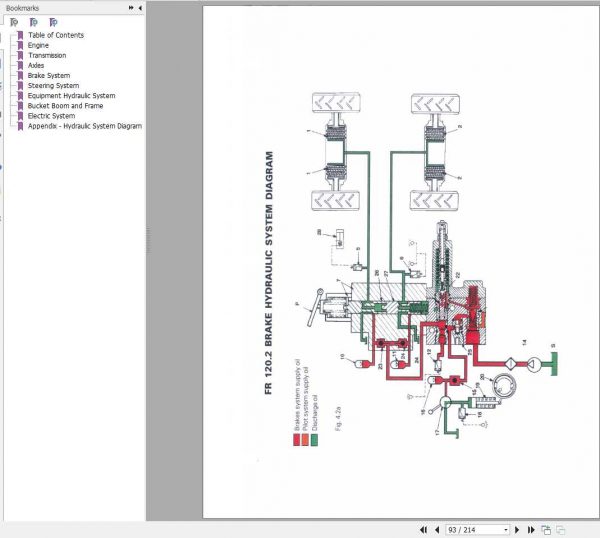This screenshot has width=600, height=538.
Task: Expand Bookmarks panel using double-arrow button
Action: click(x=131, y=8)
